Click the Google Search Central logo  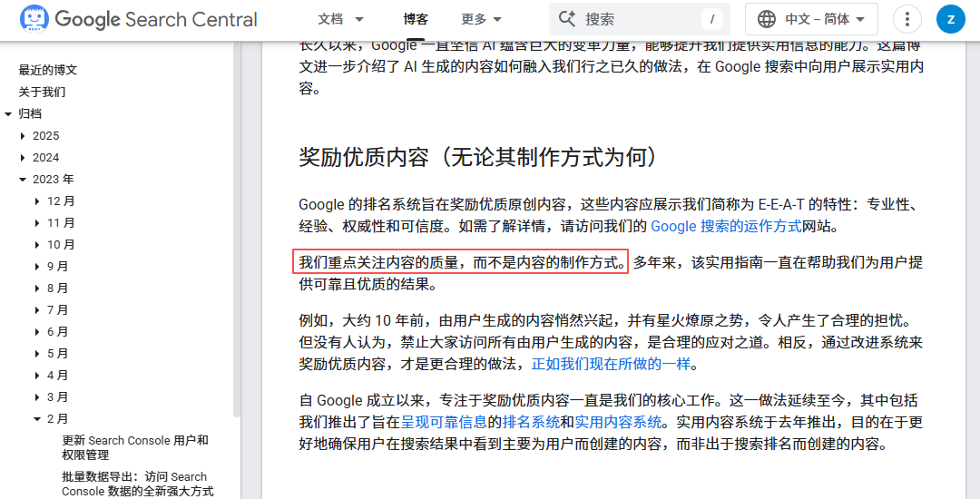(x=138, y=19)
